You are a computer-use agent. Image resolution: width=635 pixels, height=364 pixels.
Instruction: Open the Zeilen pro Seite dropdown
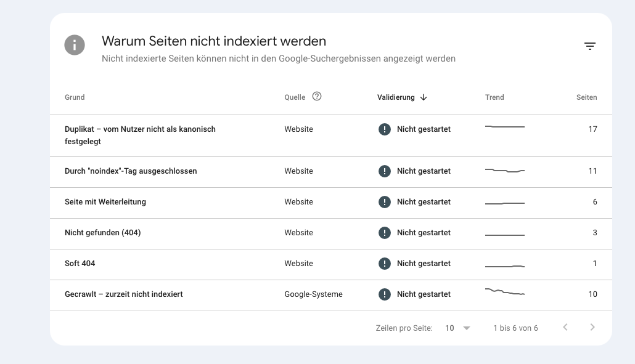click(x=457, y=328)
